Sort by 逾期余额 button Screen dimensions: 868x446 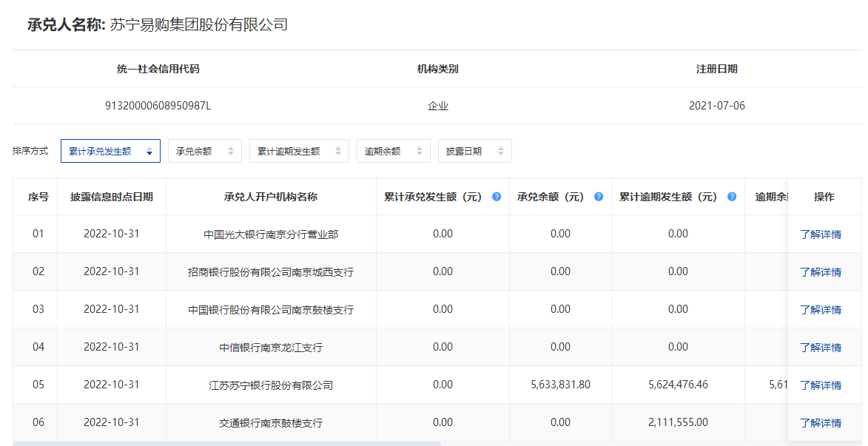pos(394,151)
